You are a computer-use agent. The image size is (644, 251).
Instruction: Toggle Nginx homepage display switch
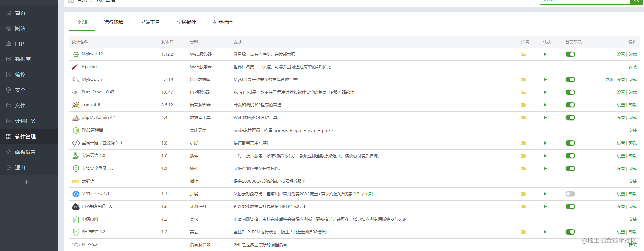pyautogui.click(x=570, y=54)
